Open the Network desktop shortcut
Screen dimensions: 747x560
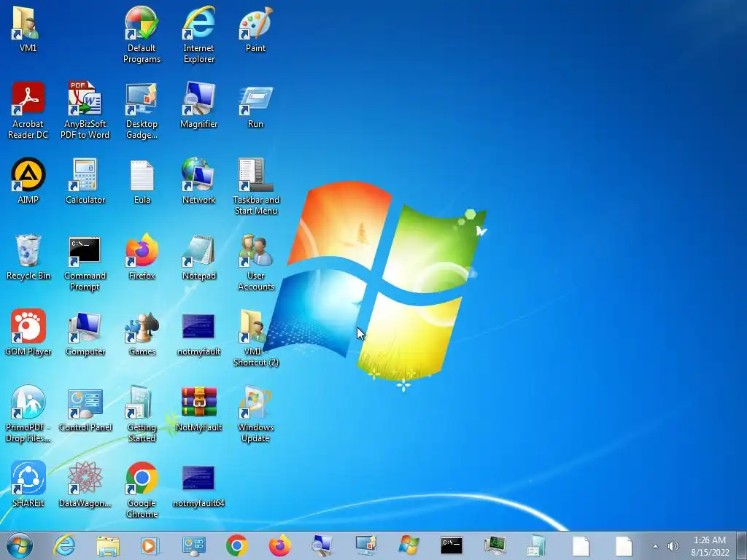[x=198, y=181]
